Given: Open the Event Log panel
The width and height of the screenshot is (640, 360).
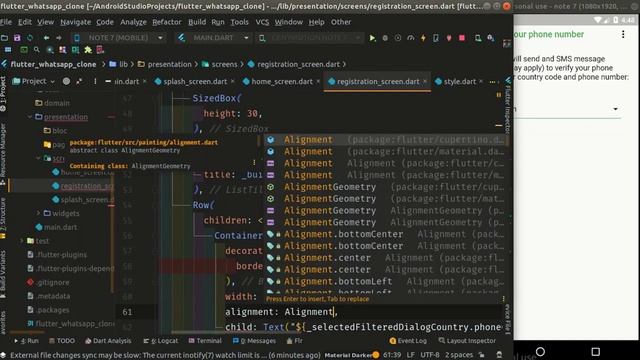Looking at the screenshot, I should click(408, 341).
